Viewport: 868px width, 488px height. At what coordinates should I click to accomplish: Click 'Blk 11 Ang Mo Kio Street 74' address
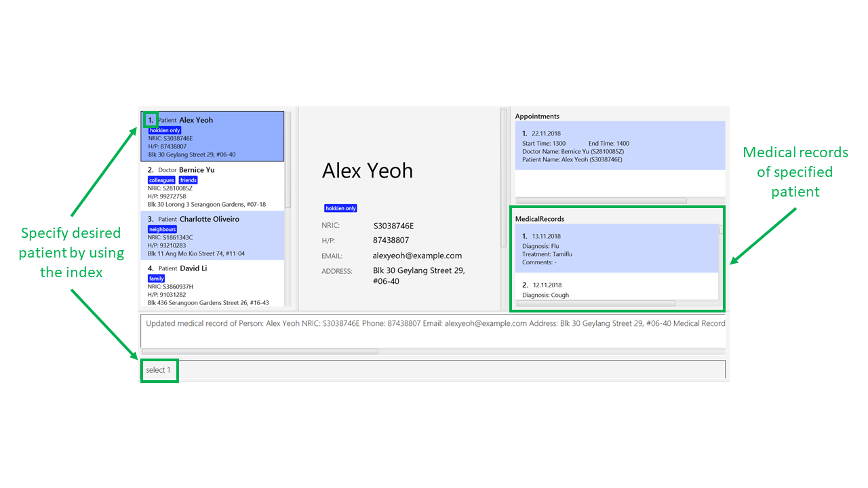197,253
